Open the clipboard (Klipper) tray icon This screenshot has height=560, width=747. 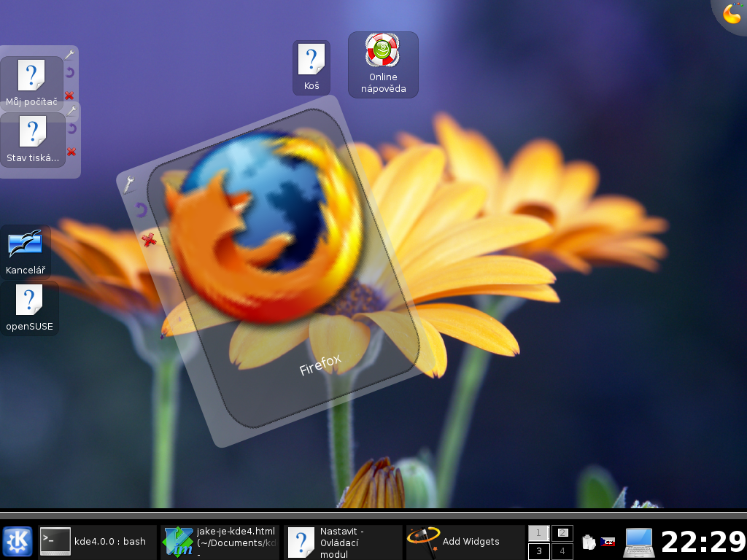click(589, 542)
